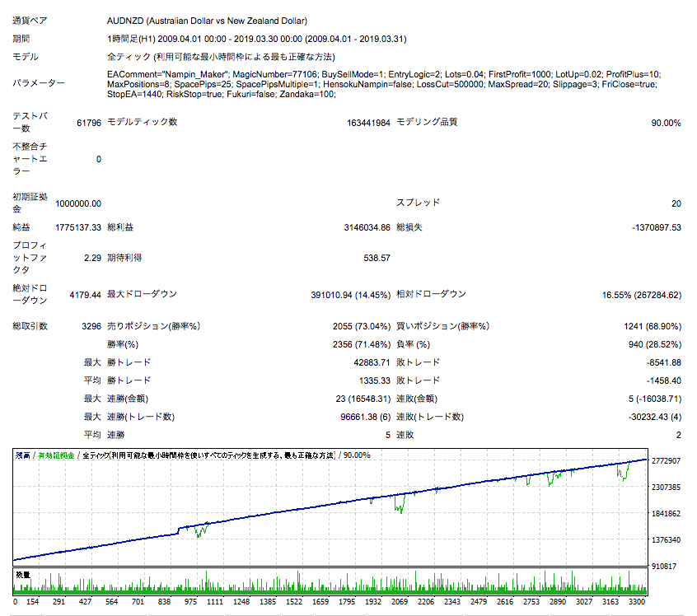697x616 pixels.
Task: Click the max drawdown value 391010.94 (14.45%)
Action: [x=351, y=295]
